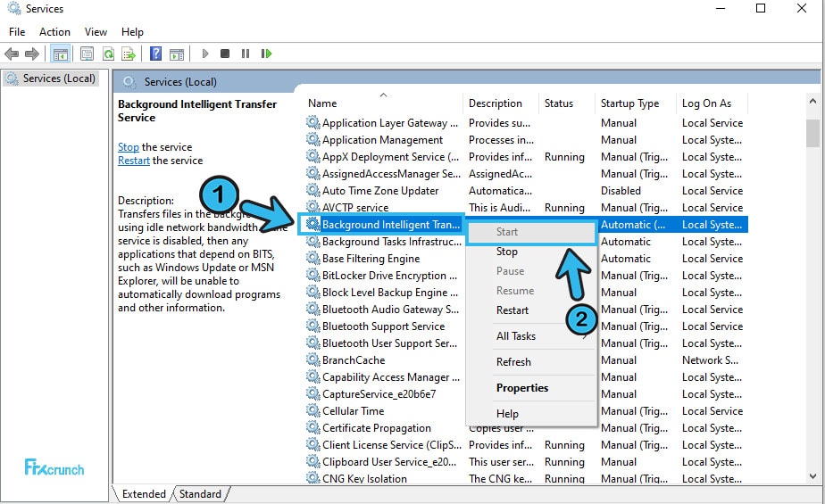Screen dimensions: 825x504
Task: Select Background Tasks Infrastructure row
Action: click(x=525, y=241)
